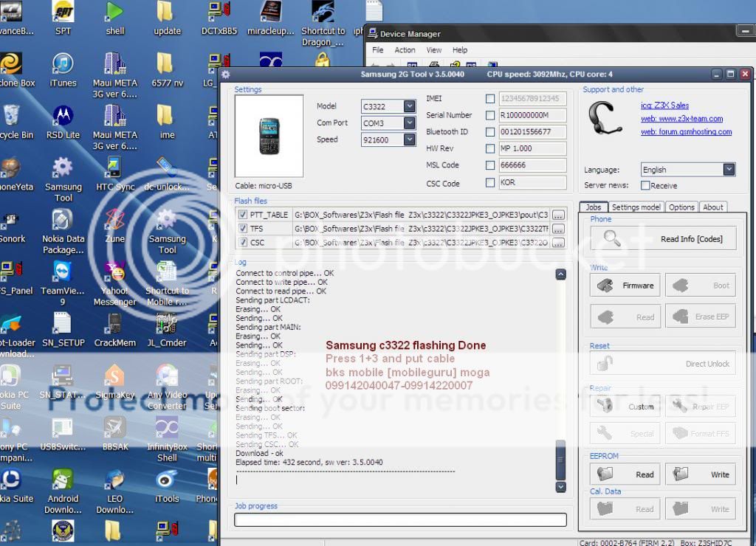Open the Settings model tab
Viewport: 756px width, 546px height.
(x=636, y=207)
